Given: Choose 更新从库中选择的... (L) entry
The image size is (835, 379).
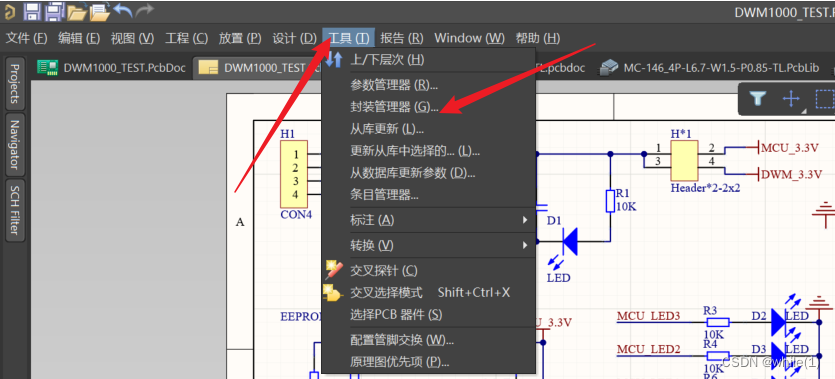Looking at the screenshot, I should pyautogui.click(x=428, y=151).
